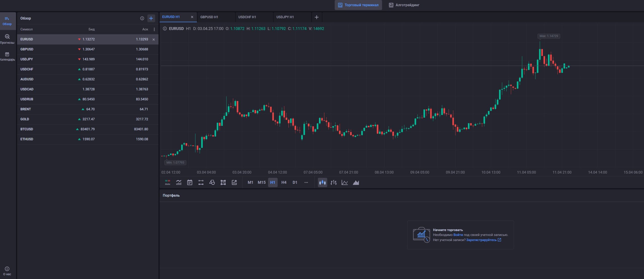Click the line drawing tool icon
Viewport: 644px width, 279px height.
[x=201, y=183]
